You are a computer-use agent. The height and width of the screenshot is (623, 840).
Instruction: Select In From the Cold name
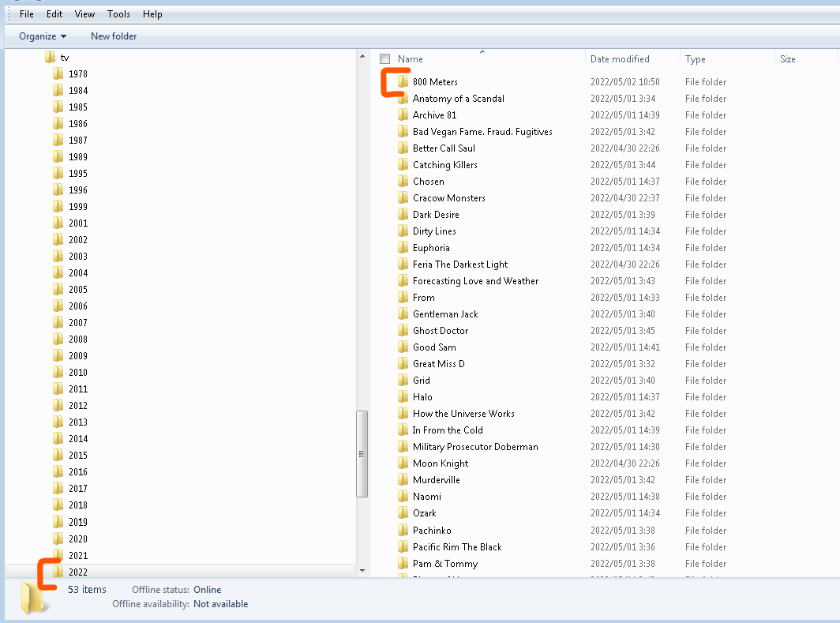click(x=448, y=430)
